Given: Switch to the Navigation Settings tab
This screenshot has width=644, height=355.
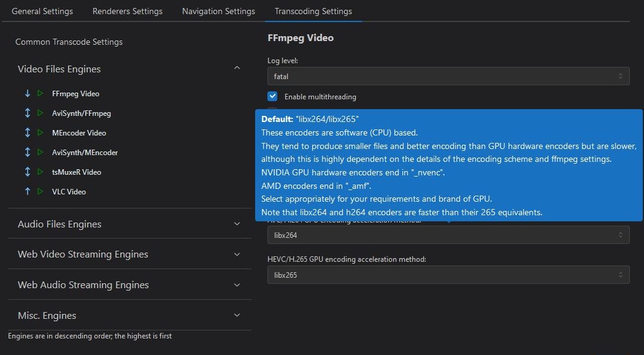Looking at the screenshot, I should click(x=218, y=11).
